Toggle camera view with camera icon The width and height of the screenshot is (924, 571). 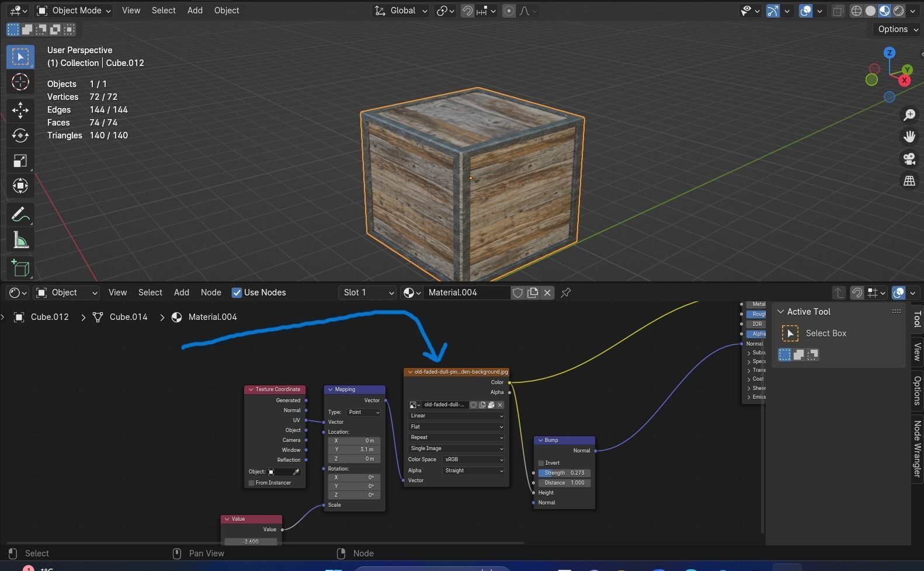[909, 159]
